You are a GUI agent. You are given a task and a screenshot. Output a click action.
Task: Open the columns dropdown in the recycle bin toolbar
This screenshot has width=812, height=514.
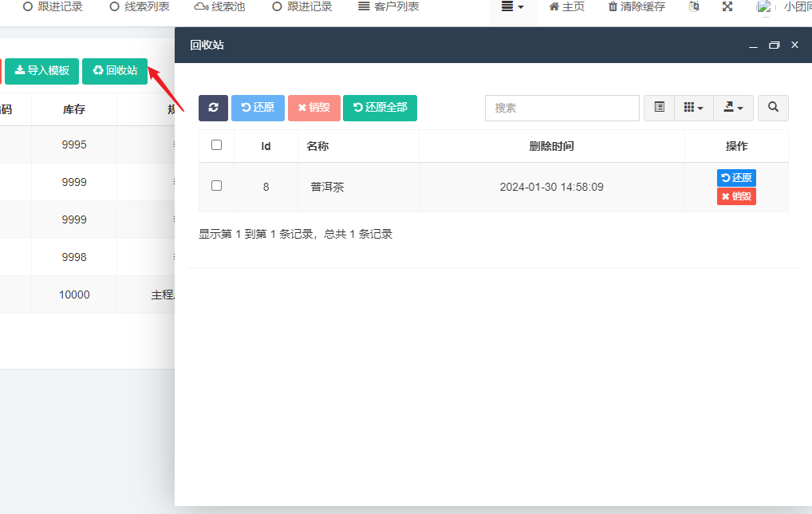pyautogui.click(x=693, y=108)
